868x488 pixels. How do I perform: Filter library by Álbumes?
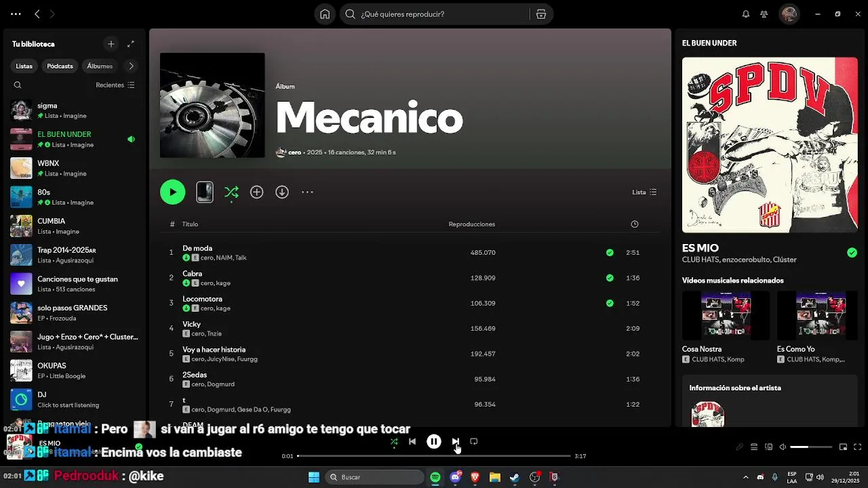pos(100,66)
